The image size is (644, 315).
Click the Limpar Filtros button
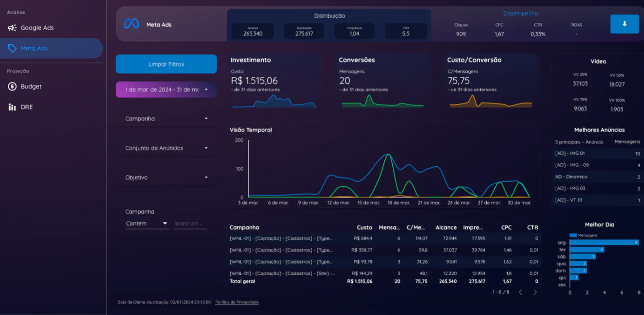pos(166,64)
